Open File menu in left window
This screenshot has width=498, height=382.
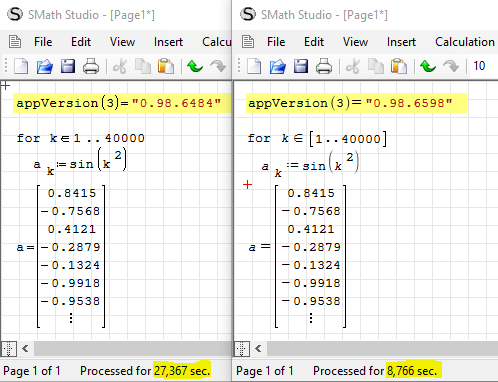click(43, 42)
